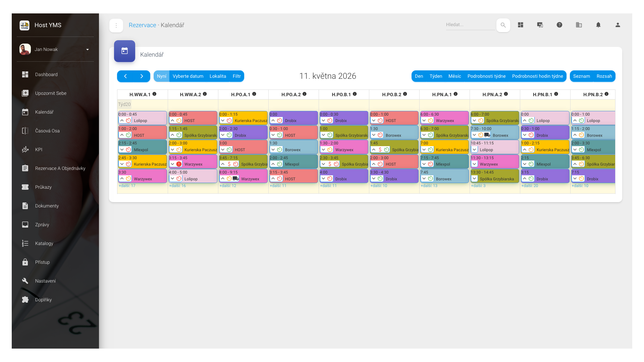Expand H.WW.A.2 Lolipop 4:00 - 5:00 entry
Viewport: 644px width, 362px height.
point(172,179)
